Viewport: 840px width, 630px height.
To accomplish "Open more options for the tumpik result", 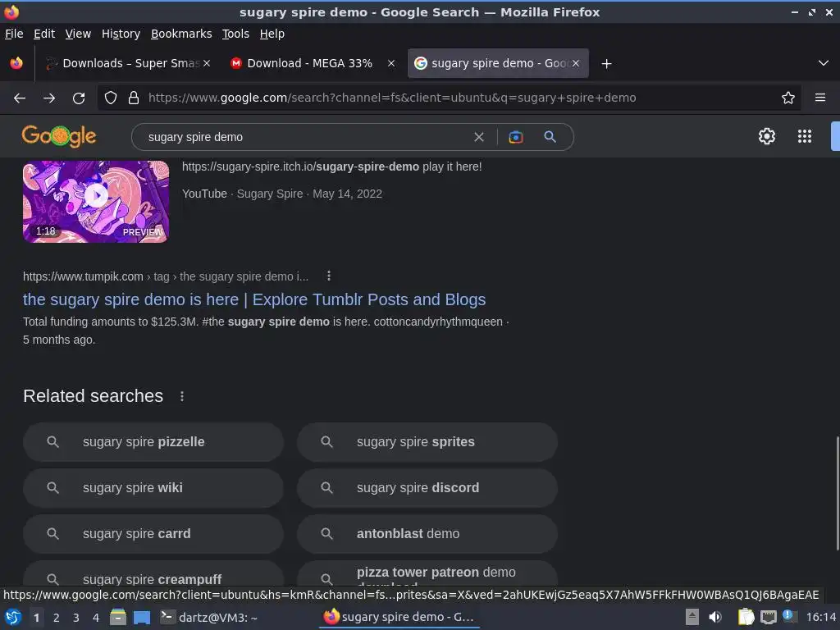I will (x=329, y=276).
